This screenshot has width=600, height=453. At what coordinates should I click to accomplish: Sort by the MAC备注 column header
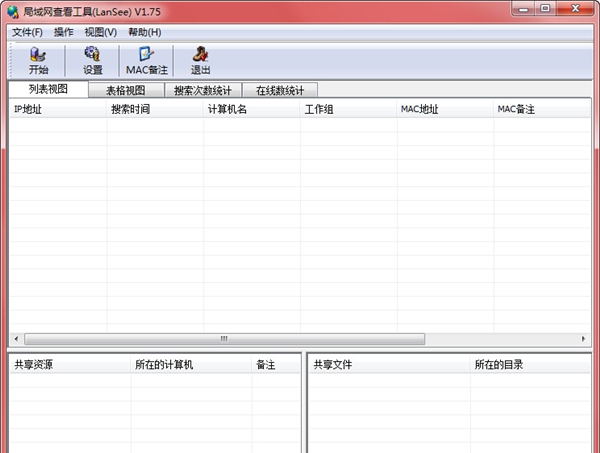point(541,109)
